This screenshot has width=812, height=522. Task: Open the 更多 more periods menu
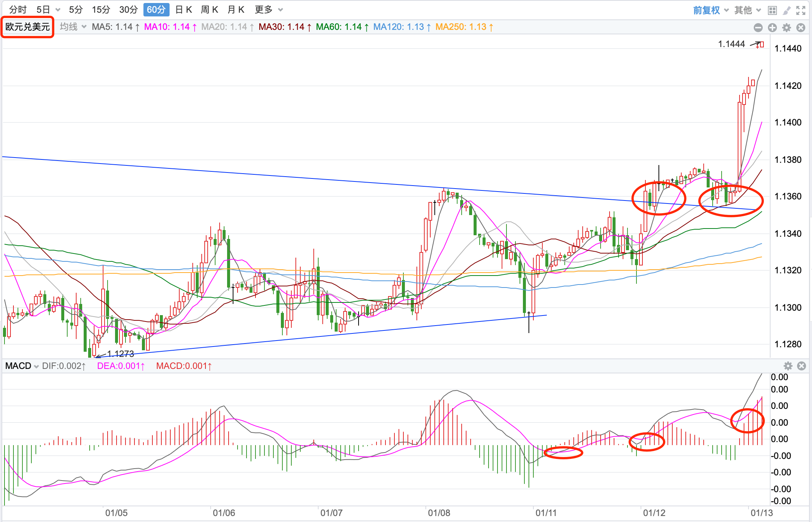269,10
